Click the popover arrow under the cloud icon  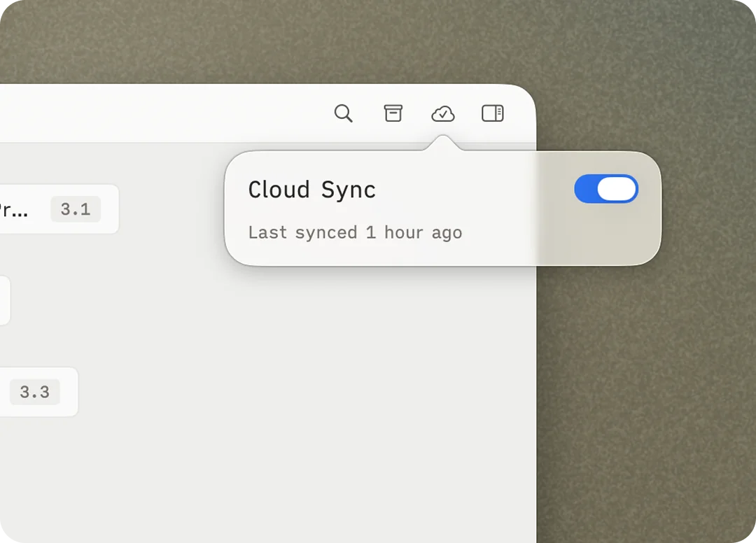click(x=442, y=143)
